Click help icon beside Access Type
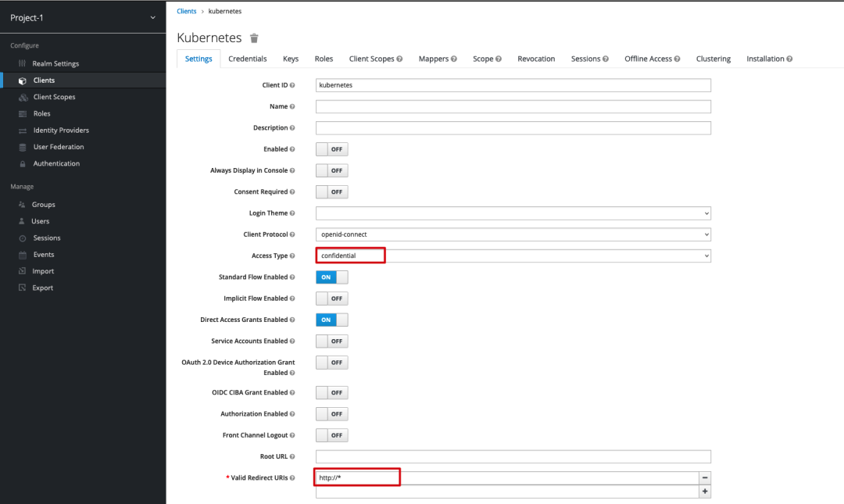The width and height of the screenshot is (844, 504). (292, 256)
